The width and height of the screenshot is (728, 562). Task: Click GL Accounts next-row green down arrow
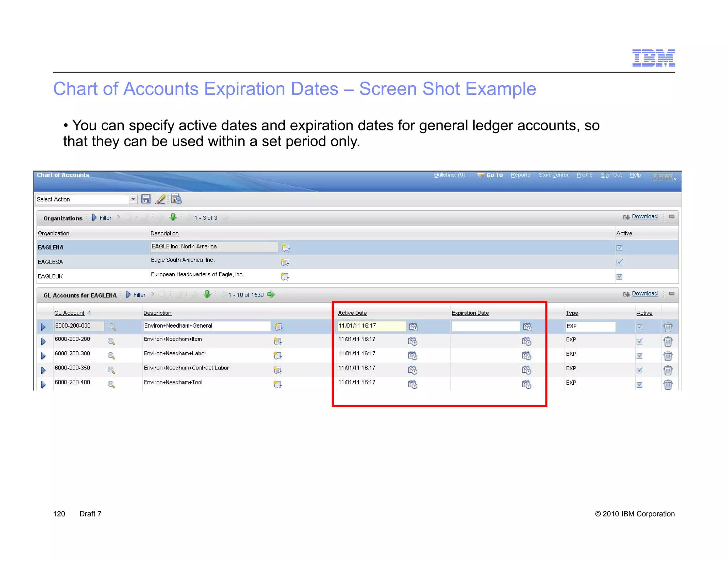pos(207,294)
